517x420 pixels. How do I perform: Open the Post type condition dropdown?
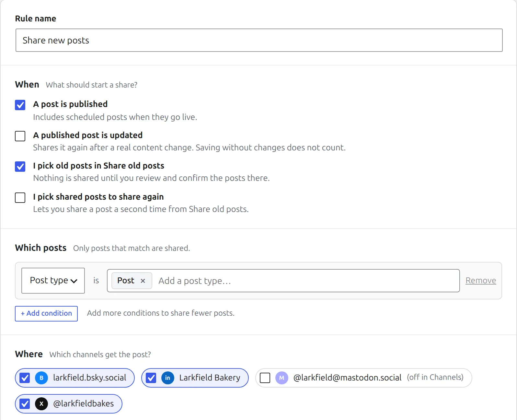click(53, 281)
